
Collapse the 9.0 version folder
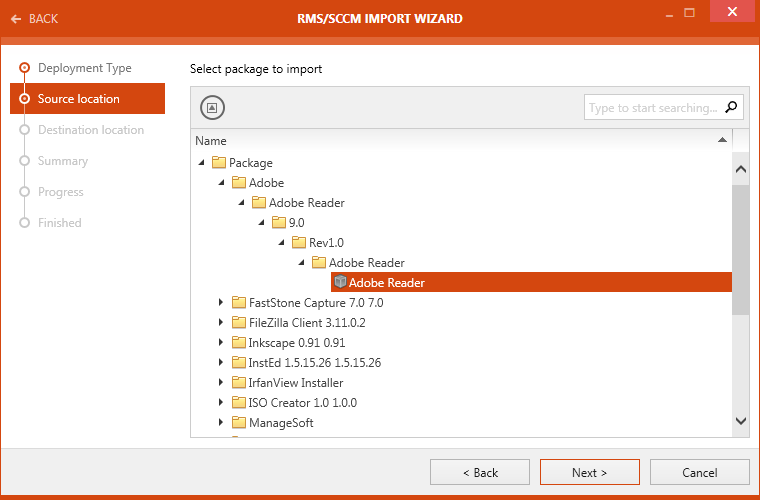(261, 223)
